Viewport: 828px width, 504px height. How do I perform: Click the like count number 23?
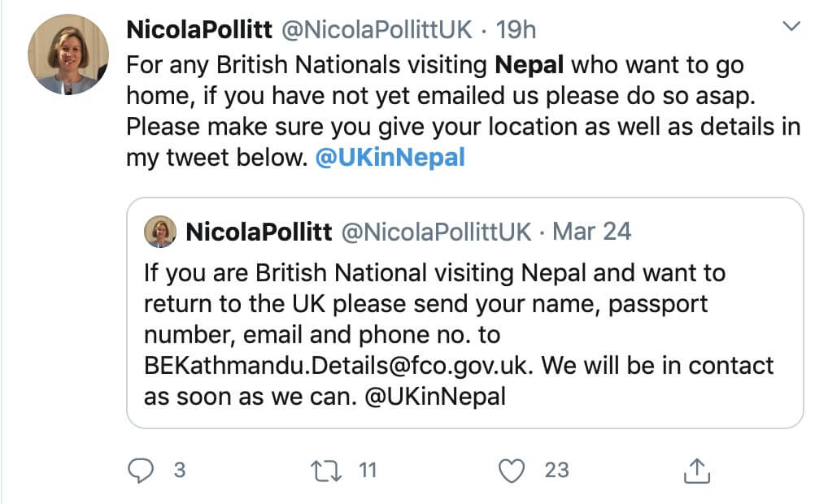(x=556, y=470)
